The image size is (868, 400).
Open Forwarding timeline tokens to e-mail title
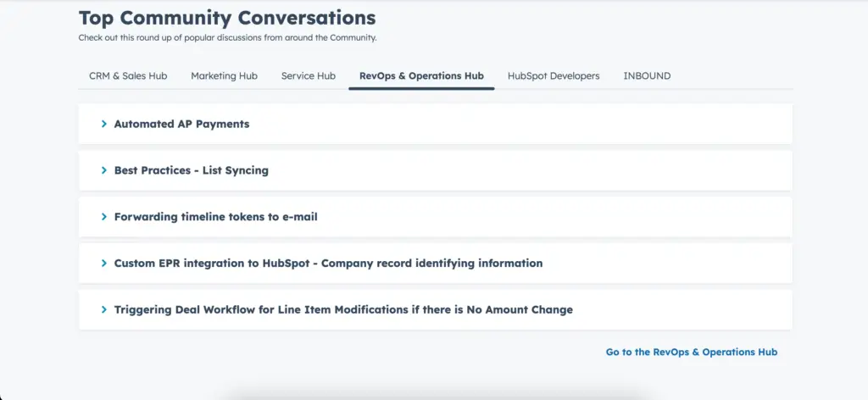(x=216, y=217)
